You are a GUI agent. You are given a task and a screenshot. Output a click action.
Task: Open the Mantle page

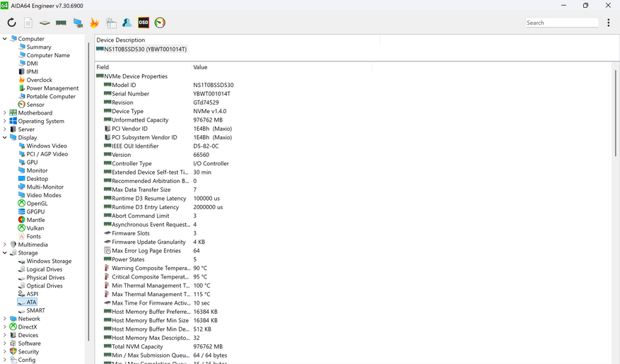click(x=35, y=220)
